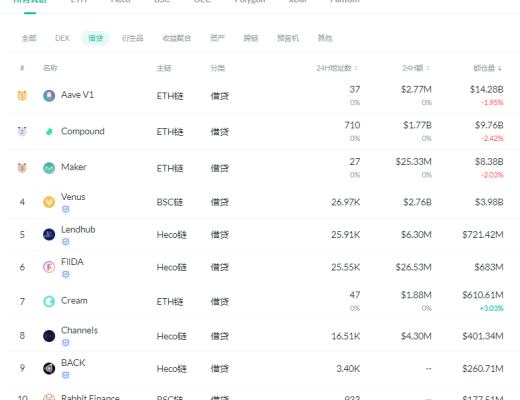The width and height of the screenshot is (520, 400).
Task: Click the -1.95% change under Aave V1
Action: pyautogui.click(x=492, y=103)
